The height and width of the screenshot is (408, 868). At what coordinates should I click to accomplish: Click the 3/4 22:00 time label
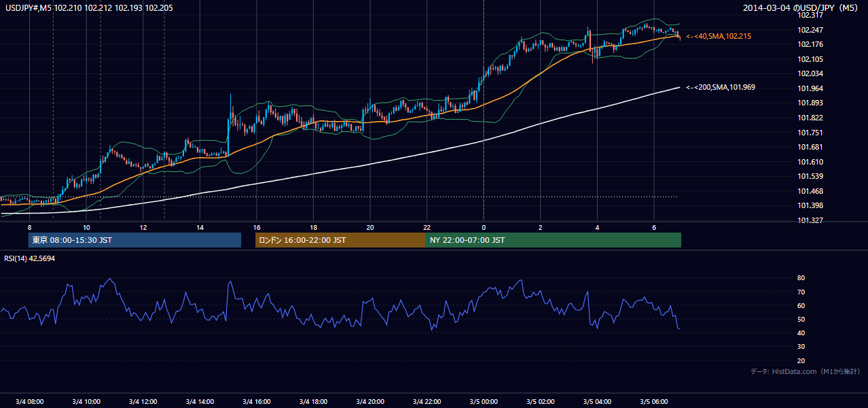click(x=427, y=401)
